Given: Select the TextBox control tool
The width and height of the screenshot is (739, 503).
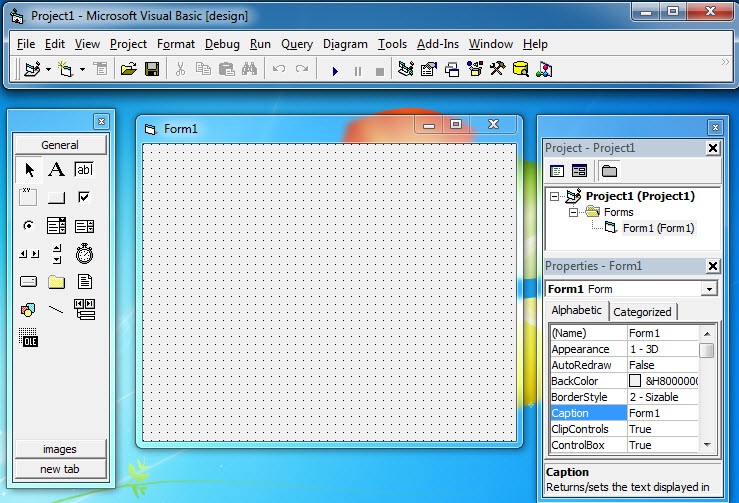Looking at the screenshot, I should coord(84,170).
